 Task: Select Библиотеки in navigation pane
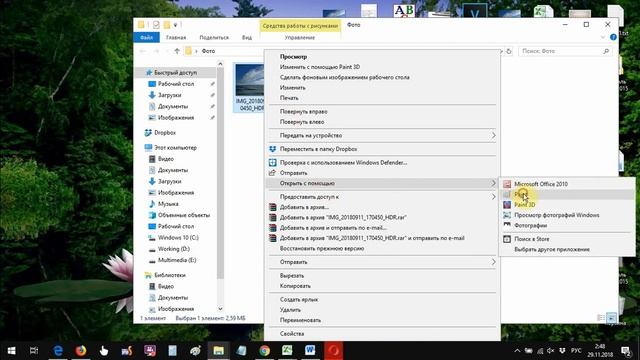170,275
